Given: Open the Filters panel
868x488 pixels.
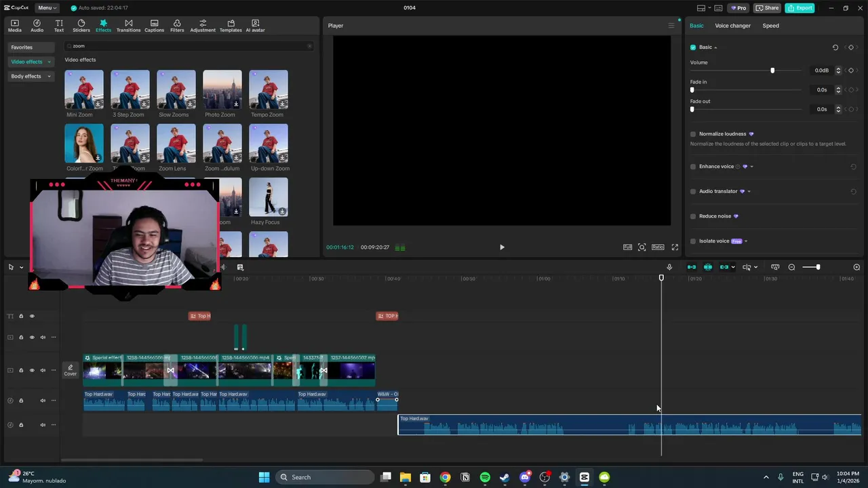Looking at the screenshot, I should point(177,26).
